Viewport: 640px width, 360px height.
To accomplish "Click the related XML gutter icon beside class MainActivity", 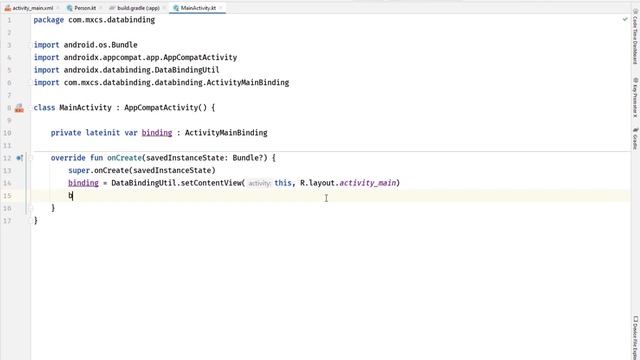I will [19, 108].
